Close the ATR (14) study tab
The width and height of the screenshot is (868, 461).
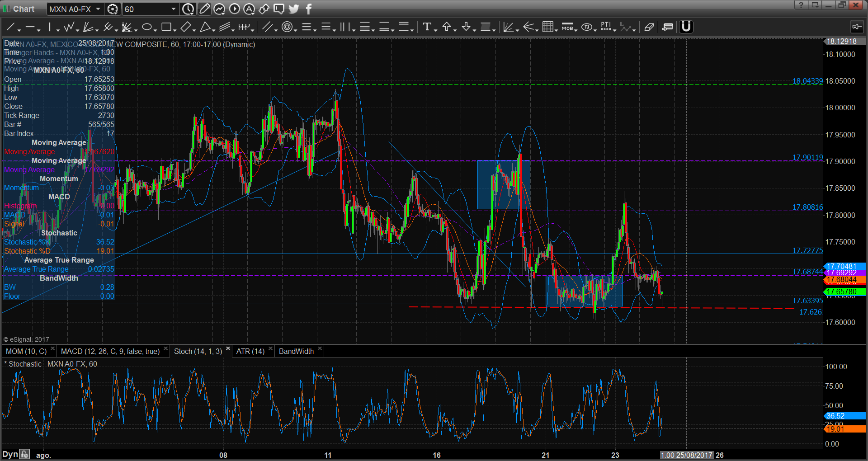pyautogui.click(x=270, y=348)
